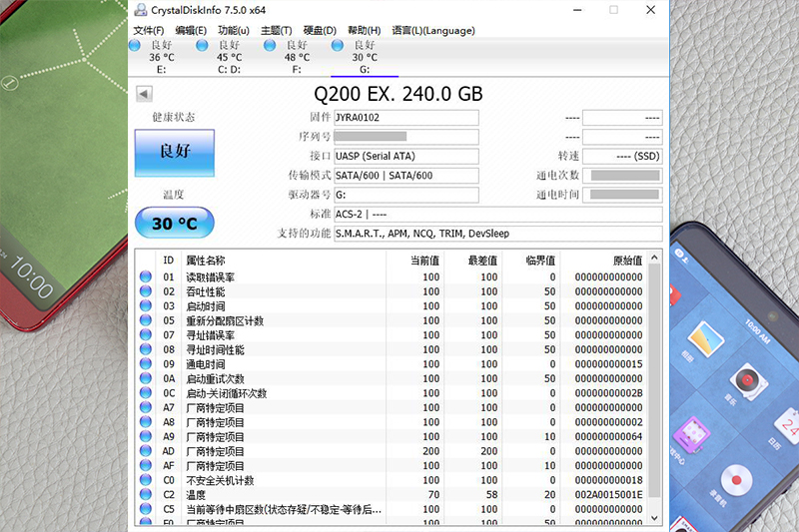Image resolution: width=799 pixels, height=532 pixels.
Task: Click the supported features field S.M.A.R.T., APM
Action: (497, 234)
